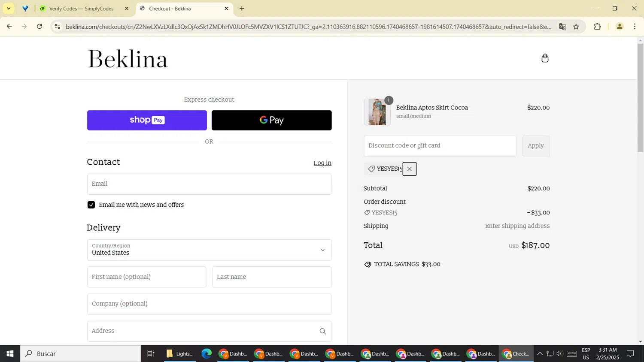Screen dimensions: 644x362
Task: Click the First name field
Action: 146,277
